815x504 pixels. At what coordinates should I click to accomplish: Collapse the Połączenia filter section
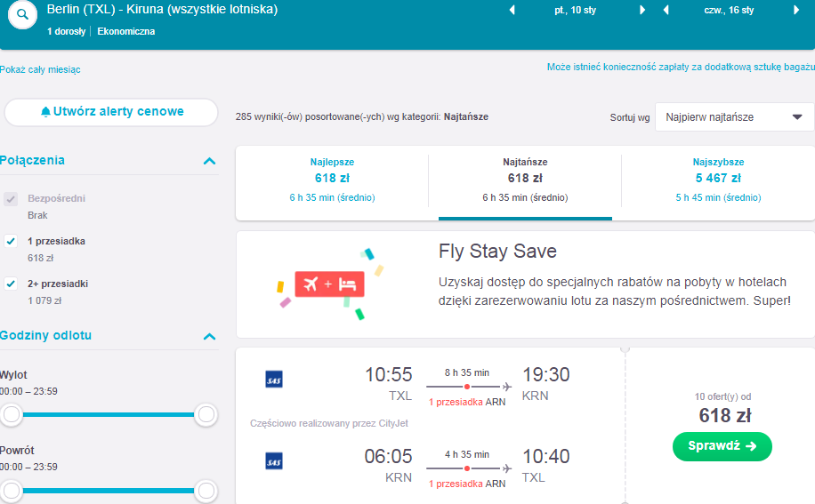209,161
